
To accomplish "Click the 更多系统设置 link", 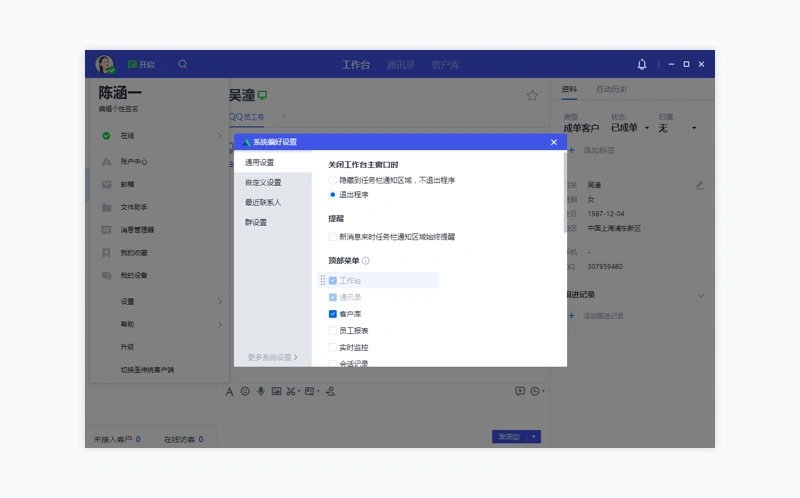I will tap(272, 357).
